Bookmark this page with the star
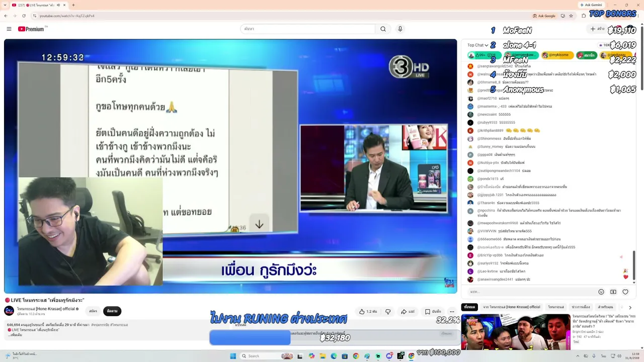This screenshot has width=644, height=362. [571, 16]
